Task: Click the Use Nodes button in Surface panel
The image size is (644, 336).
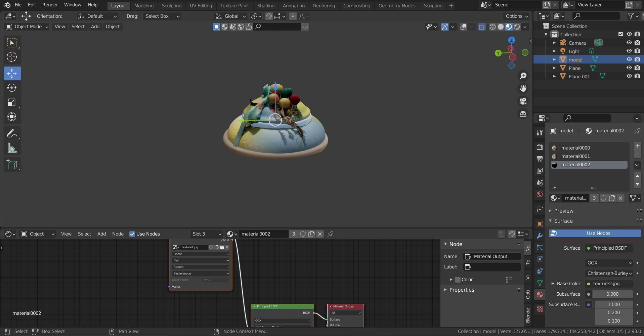Action: tap(595, 233)
